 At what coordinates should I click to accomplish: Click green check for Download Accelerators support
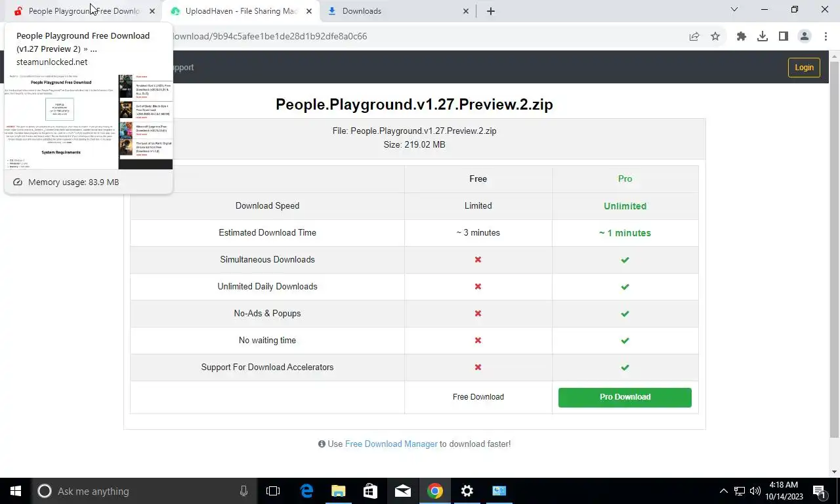pos(625,367)
